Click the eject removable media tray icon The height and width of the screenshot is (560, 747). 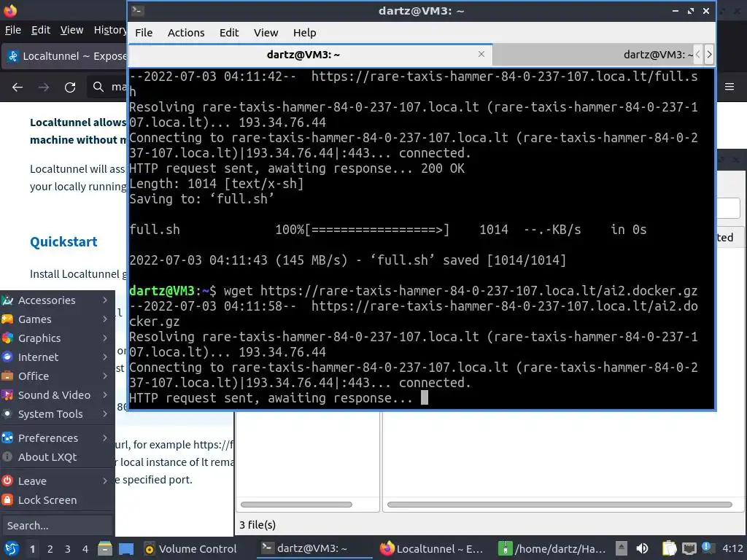622,548
